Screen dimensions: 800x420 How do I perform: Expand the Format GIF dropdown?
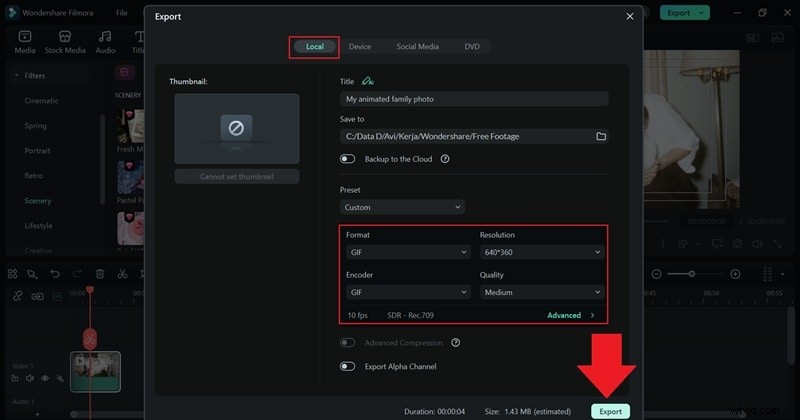pos(407,253)
